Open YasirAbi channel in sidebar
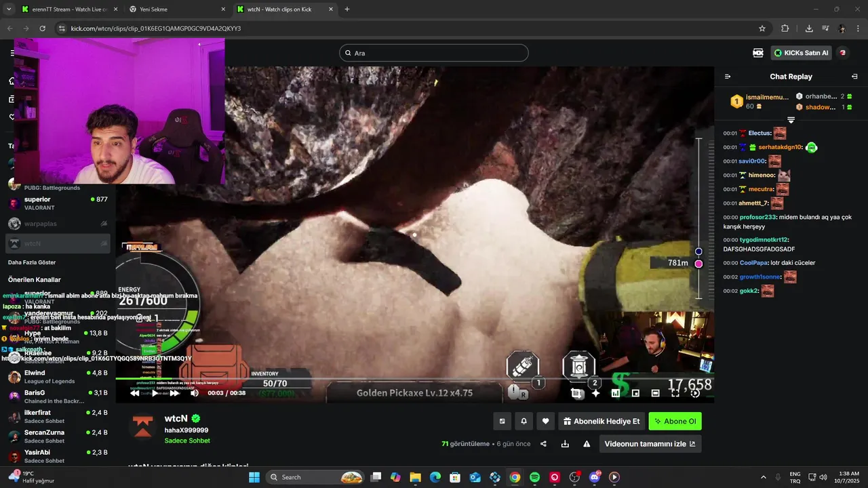The image size is (868, 488). pyautogui.click(x=58, y=456)
